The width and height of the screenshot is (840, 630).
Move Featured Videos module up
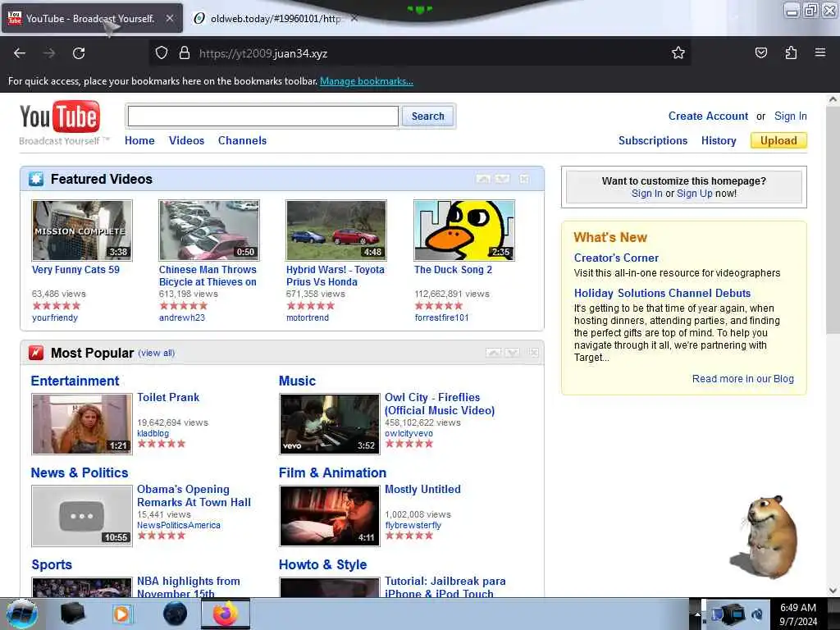tap(483, 179)
